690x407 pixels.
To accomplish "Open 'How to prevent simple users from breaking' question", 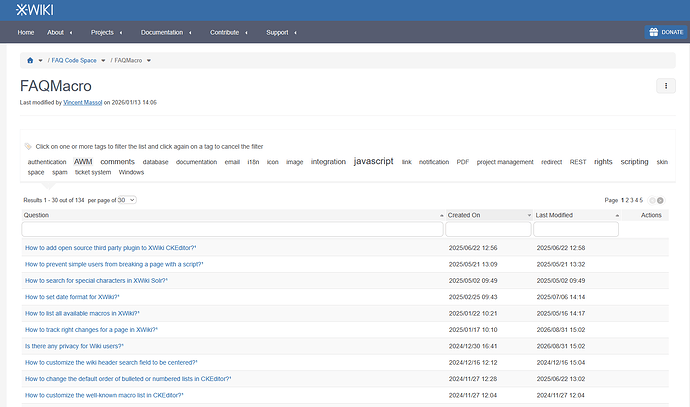I will (x=114, y=264).
